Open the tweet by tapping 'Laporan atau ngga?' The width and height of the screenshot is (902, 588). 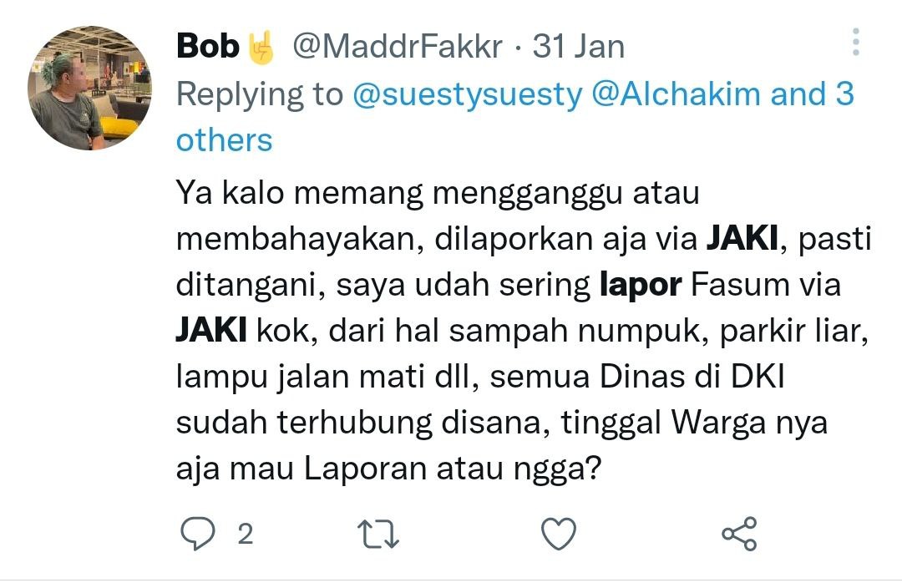click(452, 469)
